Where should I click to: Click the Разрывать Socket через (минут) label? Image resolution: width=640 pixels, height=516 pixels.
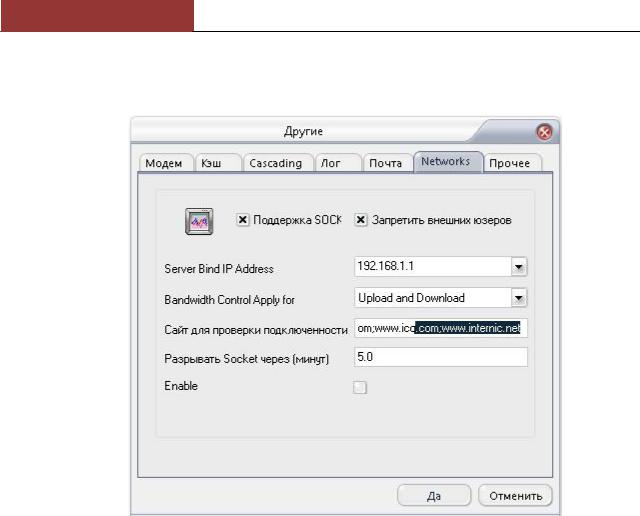coord(247,359)
